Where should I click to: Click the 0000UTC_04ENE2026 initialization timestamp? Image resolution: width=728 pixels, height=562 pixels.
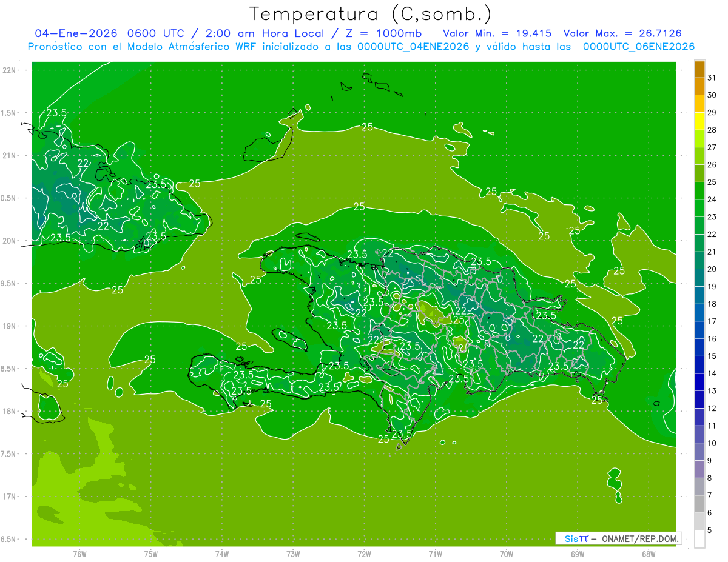414,47
